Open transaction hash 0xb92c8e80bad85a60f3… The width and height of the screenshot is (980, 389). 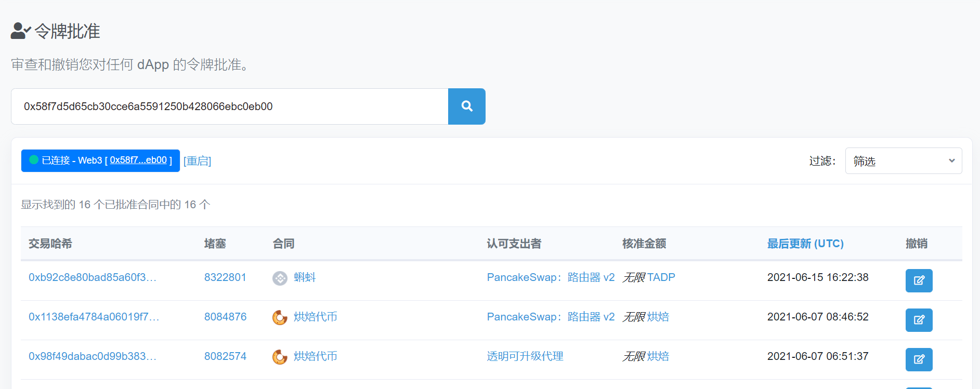(x=92, y=277)
